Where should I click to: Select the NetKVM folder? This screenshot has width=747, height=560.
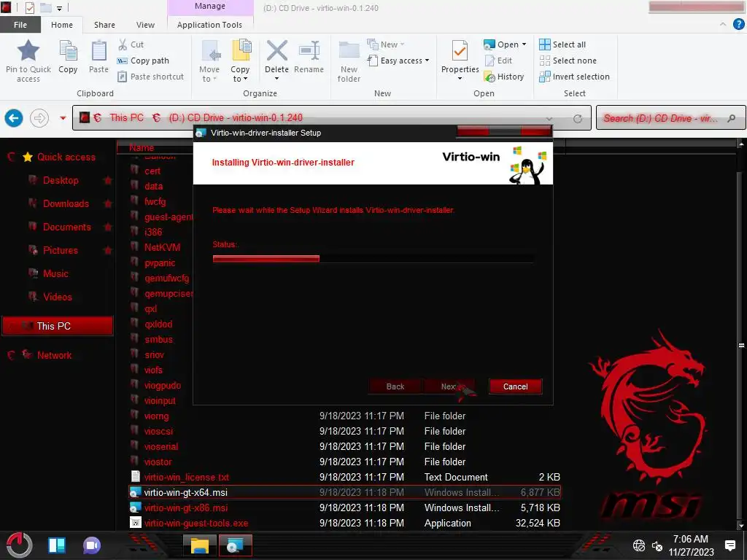pos(162,248)
